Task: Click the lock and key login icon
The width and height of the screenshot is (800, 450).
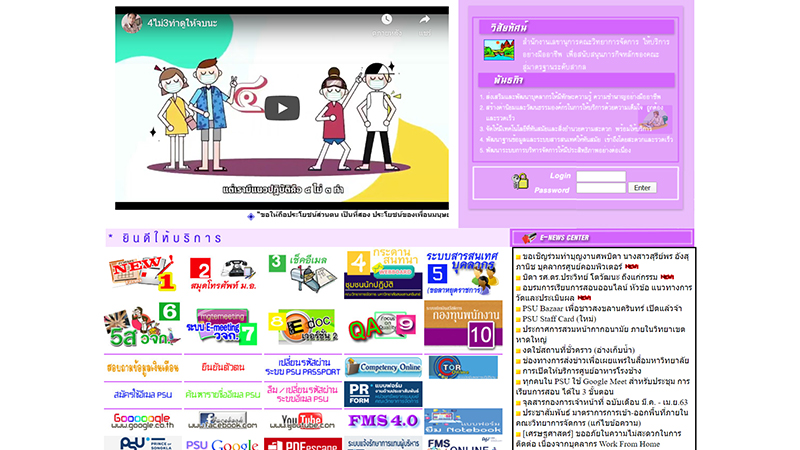Action: tap(520, 181)
